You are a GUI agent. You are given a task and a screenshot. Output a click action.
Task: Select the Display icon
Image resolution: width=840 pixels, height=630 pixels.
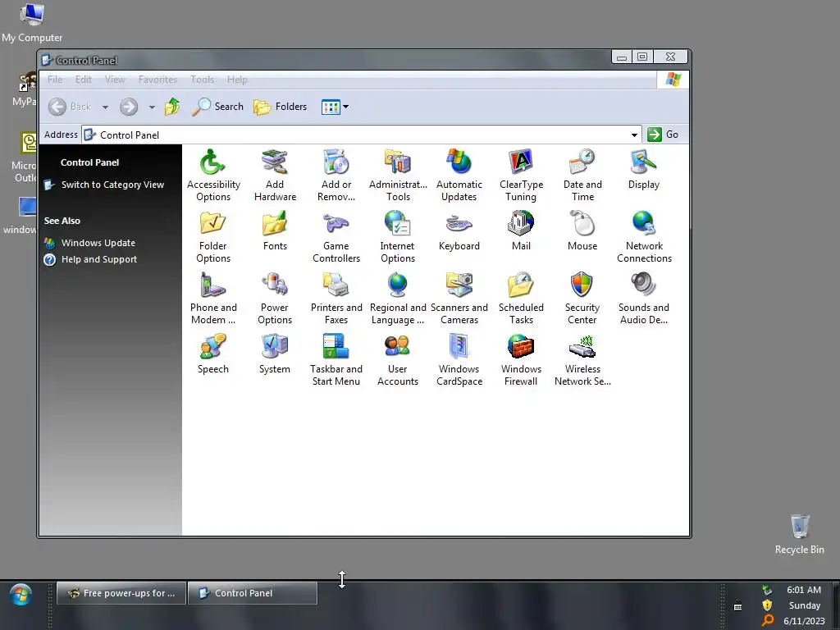[644, 169]
